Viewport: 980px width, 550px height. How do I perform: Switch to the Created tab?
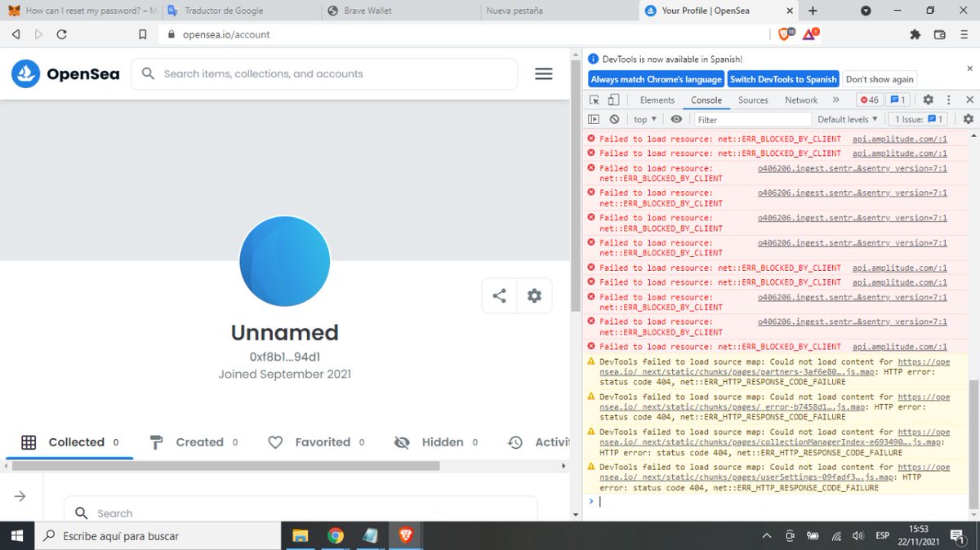(194, 441)
